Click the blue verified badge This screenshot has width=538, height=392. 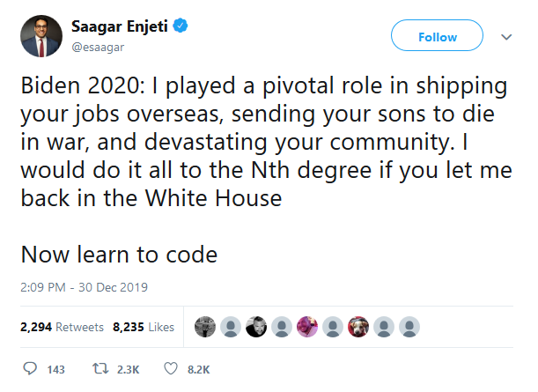click(179, 27)
